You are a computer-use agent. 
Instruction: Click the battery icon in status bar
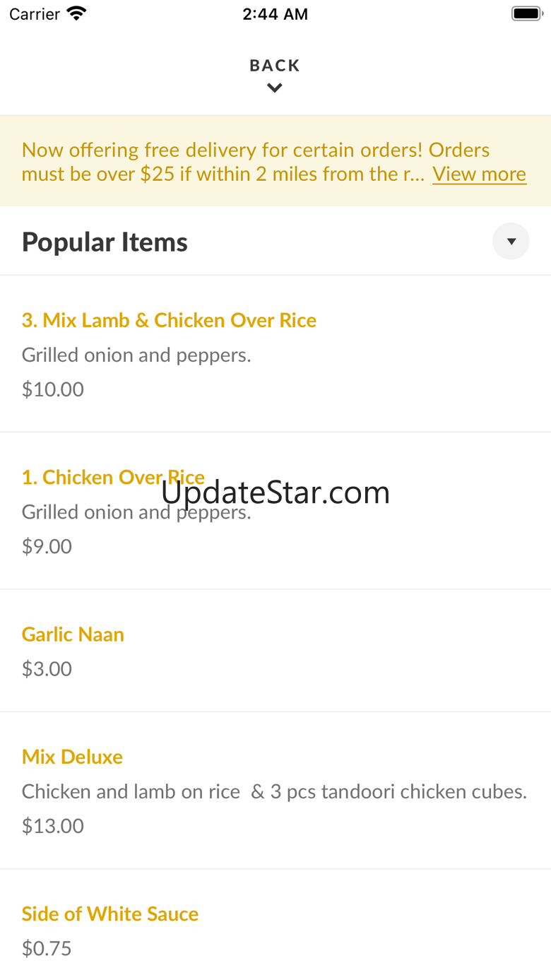(x=526, y=13)
